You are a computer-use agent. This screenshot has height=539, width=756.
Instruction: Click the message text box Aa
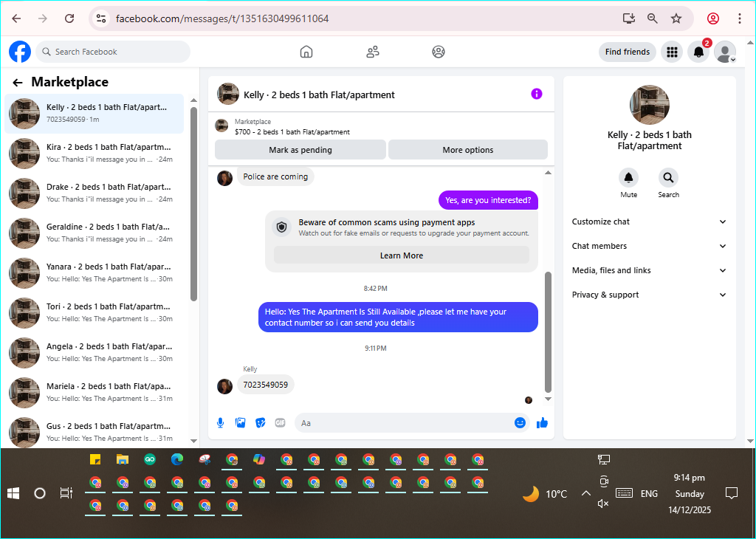click(x=405, y=423)
